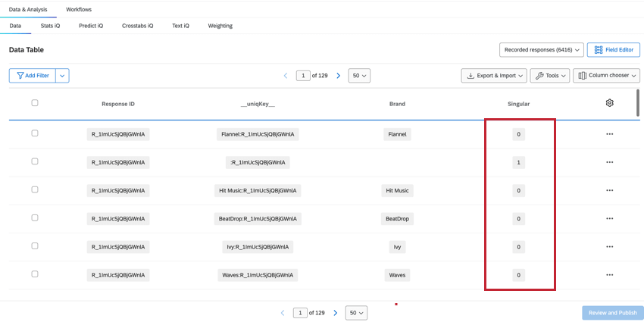The image size is (644, 322).
Task: Go to previous page using top arrow
Action: coord(286,76)
